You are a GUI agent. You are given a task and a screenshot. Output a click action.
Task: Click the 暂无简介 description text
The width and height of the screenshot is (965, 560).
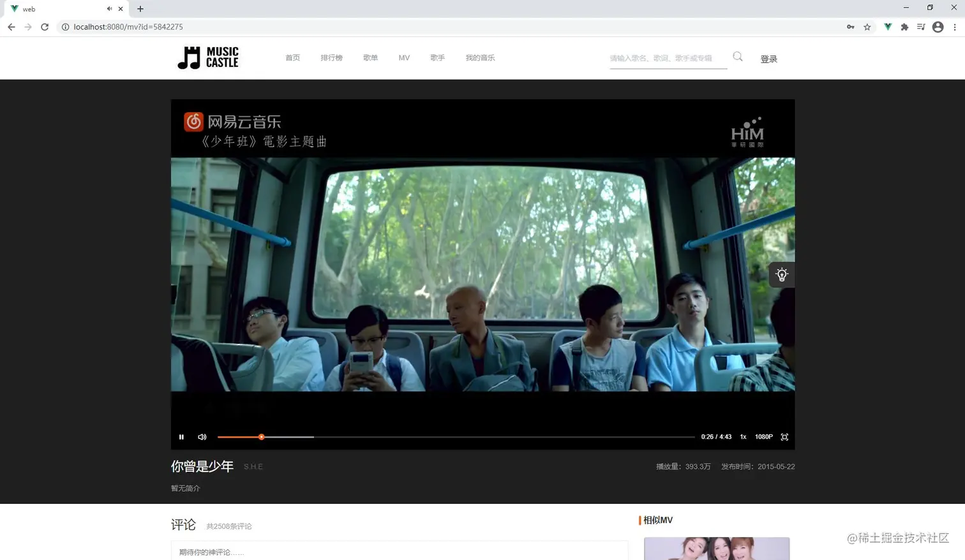(x=186, y=489)
